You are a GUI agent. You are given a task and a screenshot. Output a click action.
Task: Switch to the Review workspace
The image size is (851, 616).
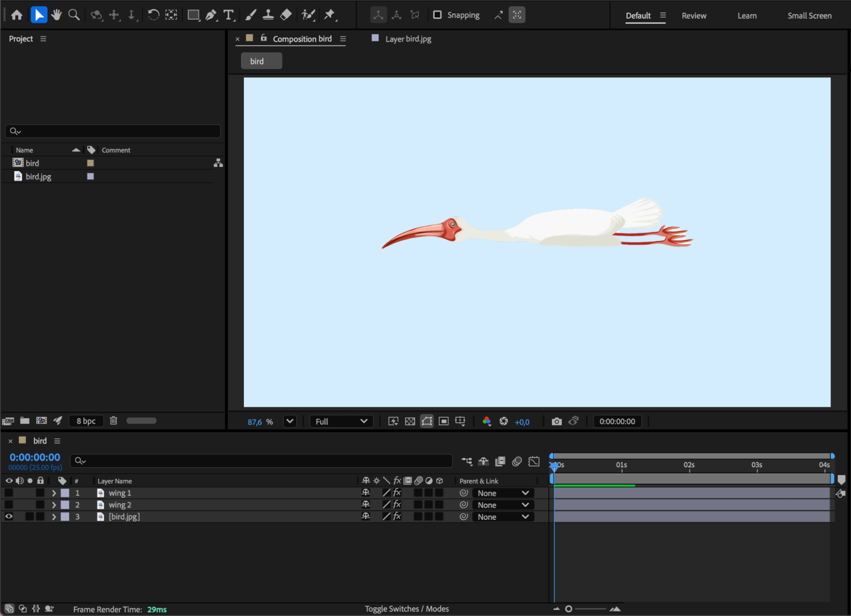click(694, 16)
